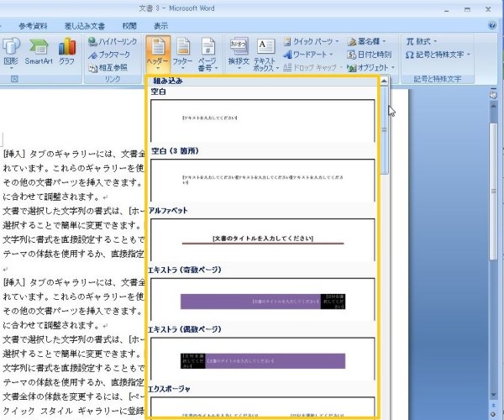Click the 挨拶文 greeting button
This screenshot has height=420, width=504.
point(239,52)
